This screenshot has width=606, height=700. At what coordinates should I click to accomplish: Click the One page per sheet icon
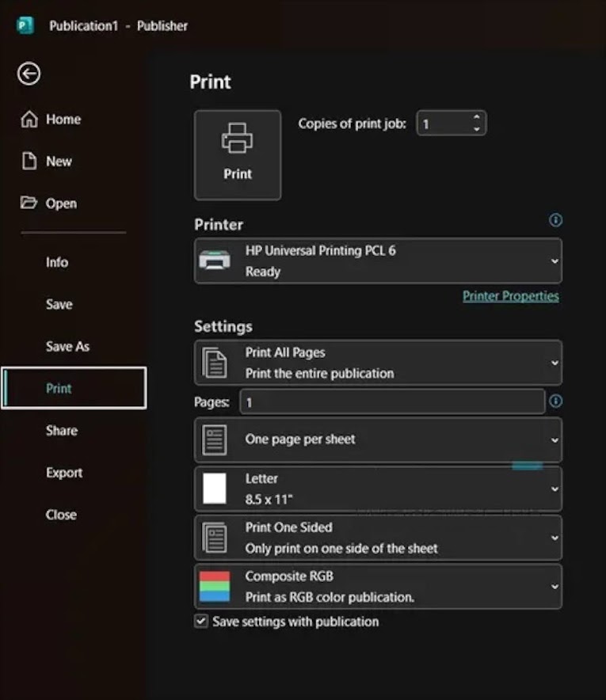point(215,440)
